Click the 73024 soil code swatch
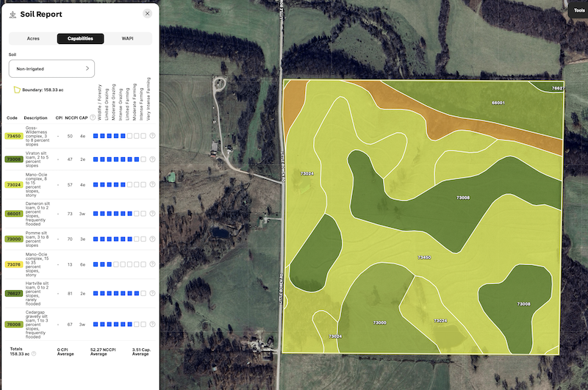 (x=14, y=185)
